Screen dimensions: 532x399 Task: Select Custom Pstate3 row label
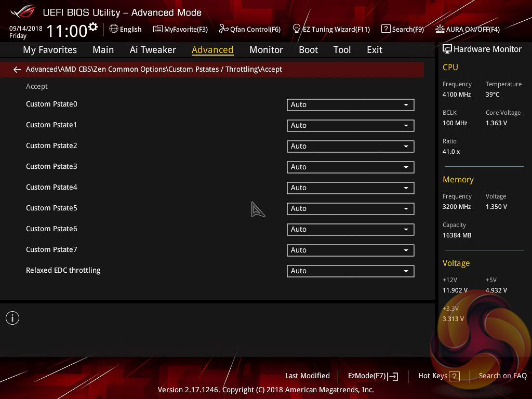pyautogui.click(x=51, y=167)
